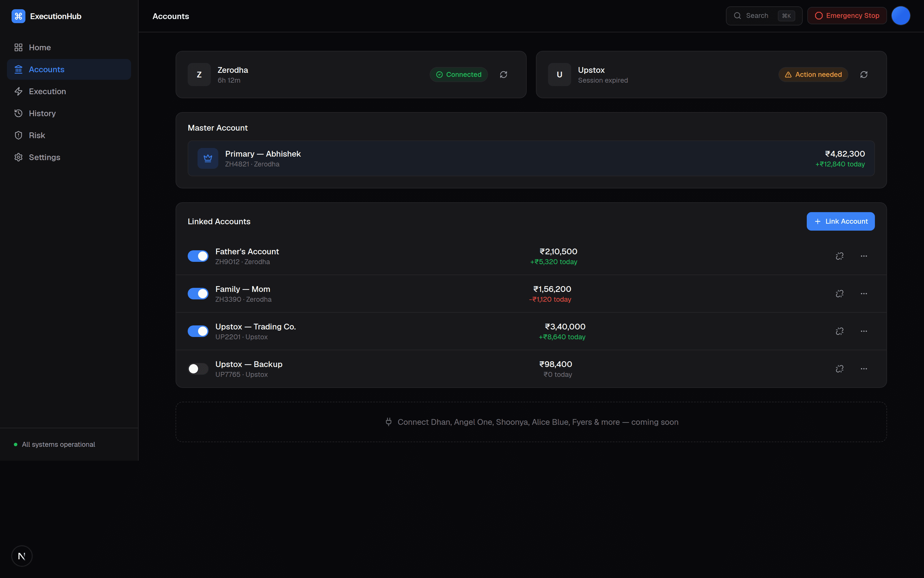Open more options for Upstox — Trading Co.
The image size is (924, 578).
pos(864,331)
